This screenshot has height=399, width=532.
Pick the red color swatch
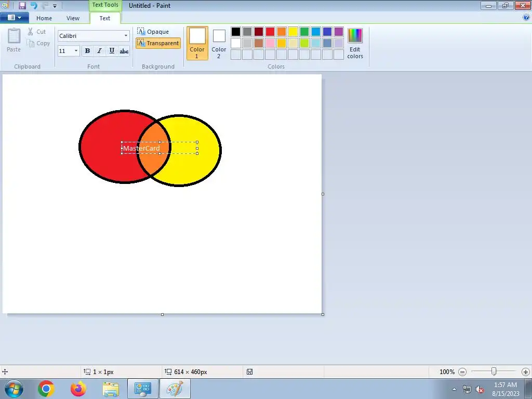pos(270,32)
